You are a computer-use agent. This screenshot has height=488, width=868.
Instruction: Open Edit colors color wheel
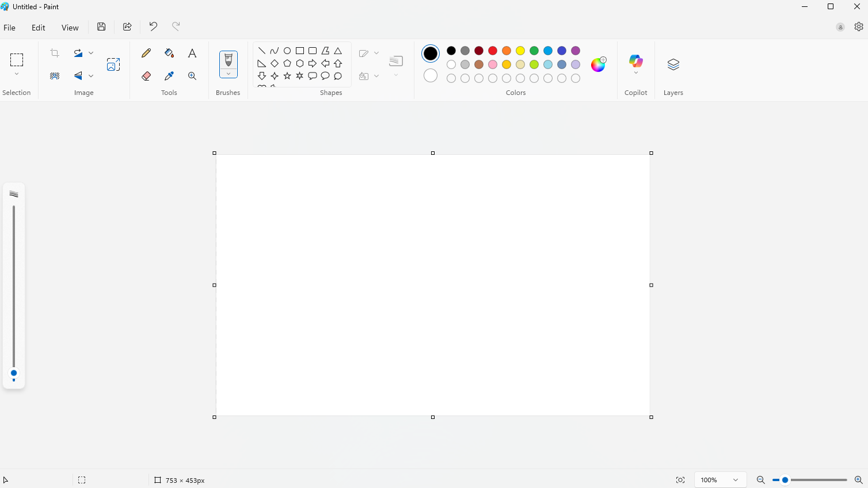click(x=599, y=64)
